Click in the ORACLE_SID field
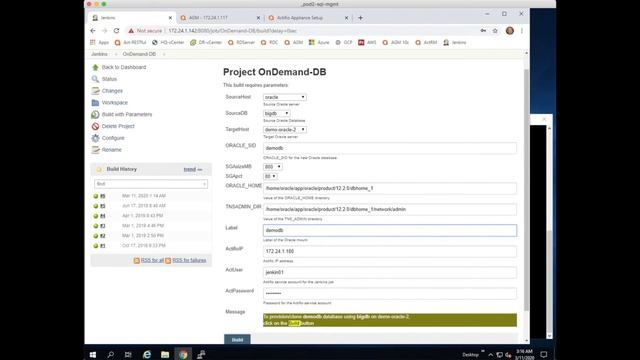640x360 pixels. [x=390, y=148]
